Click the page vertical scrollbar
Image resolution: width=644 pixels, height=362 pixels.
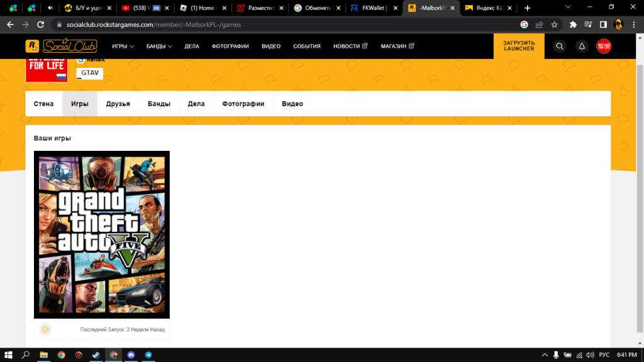(x=640, y=198)
